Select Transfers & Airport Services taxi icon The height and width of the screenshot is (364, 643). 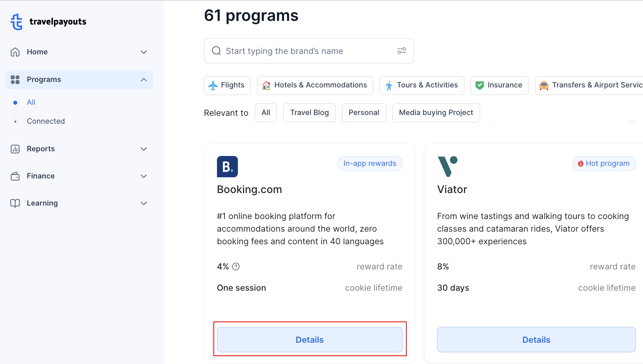(x=544, y=85)
